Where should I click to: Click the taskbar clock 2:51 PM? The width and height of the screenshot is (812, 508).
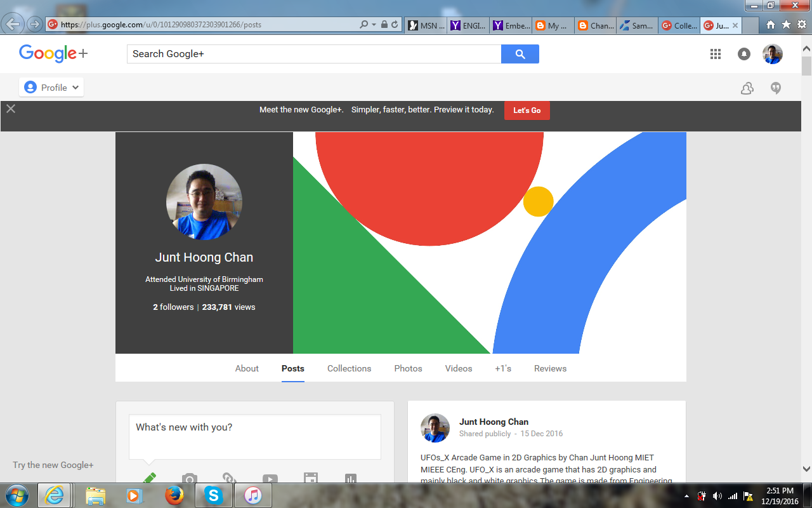[780, 491]
